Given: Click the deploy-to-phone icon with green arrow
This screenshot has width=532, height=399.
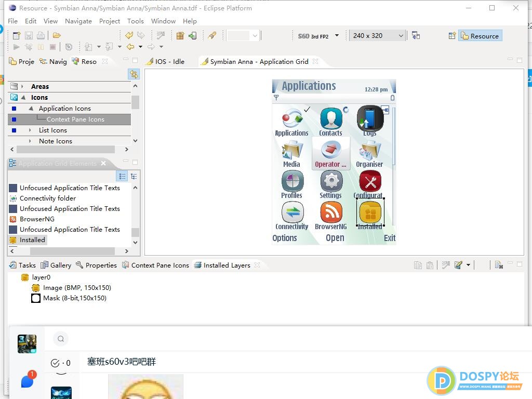Looking at the screenshot, I should point(192,36).
